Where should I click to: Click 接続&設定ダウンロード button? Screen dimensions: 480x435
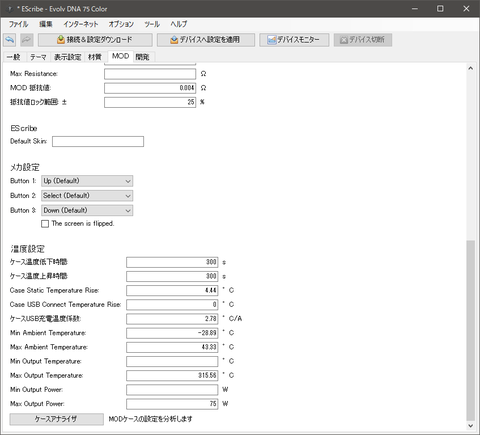pyautogui.click(x=95, y=40)
